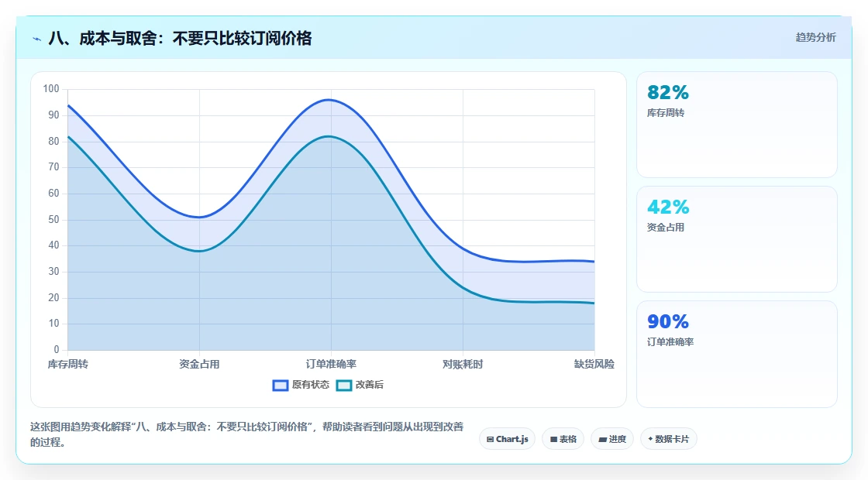Viewport: 868px width, 480px height.
Task: Click the 0 y-axis value
Action: (x=57, y=349)
